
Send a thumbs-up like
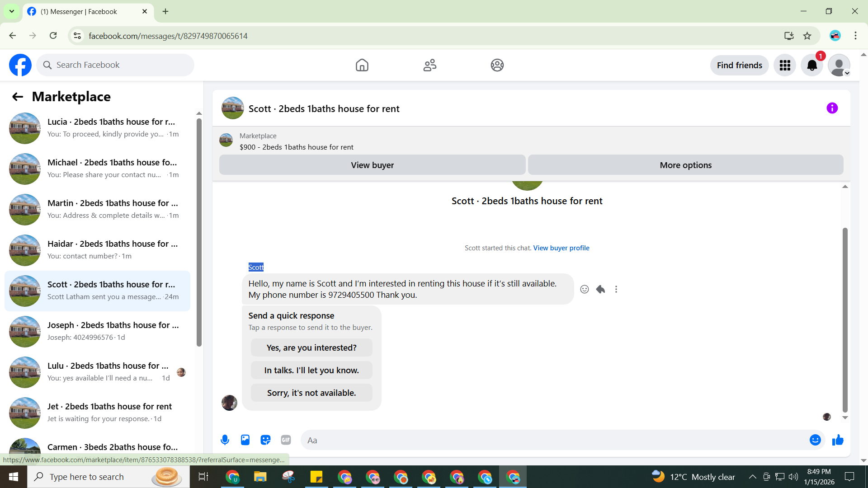(838, 440)
